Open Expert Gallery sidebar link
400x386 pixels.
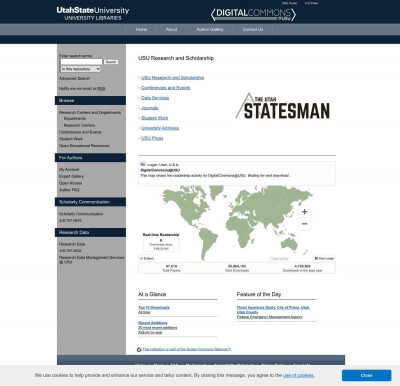click(x=71, y=176)
